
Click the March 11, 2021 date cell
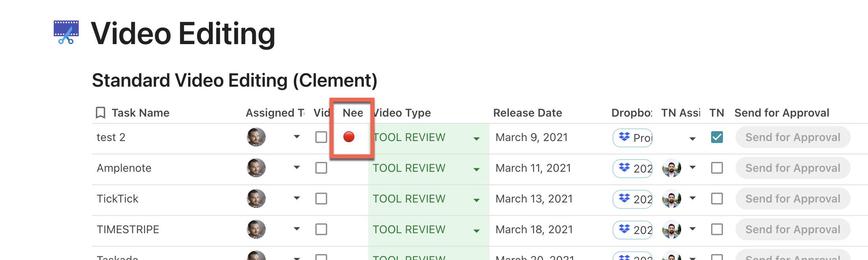coord(533,168)
